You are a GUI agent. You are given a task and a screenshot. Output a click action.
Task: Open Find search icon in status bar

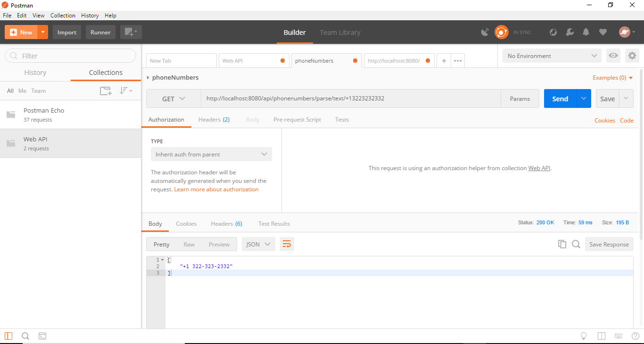(25, 336)
